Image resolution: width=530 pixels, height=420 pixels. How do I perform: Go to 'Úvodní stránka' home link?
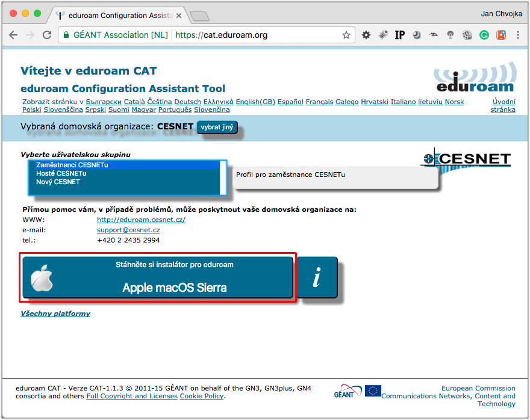pos(503,106)
